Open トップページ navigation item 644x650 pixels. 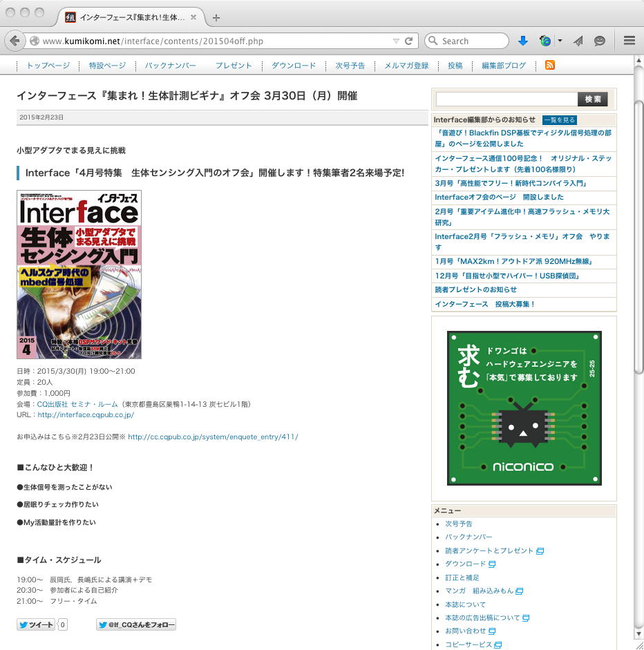[48, 66]
